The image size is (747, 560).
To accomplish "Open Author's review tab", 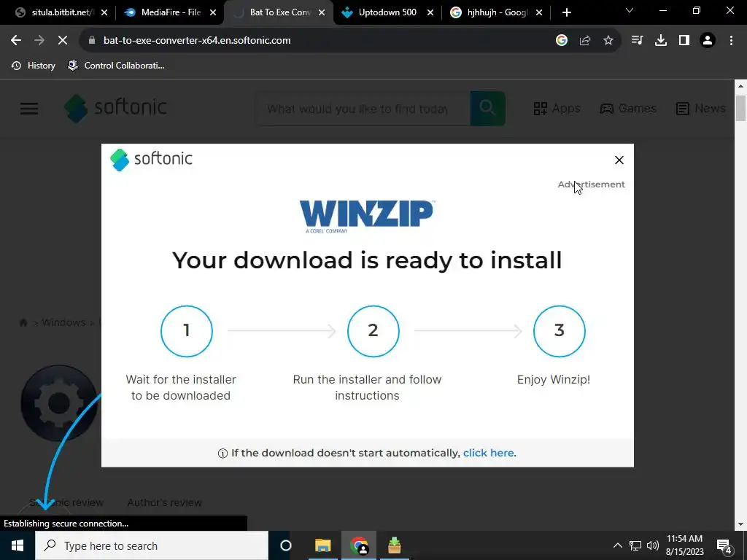I will [x=164, y=502].
